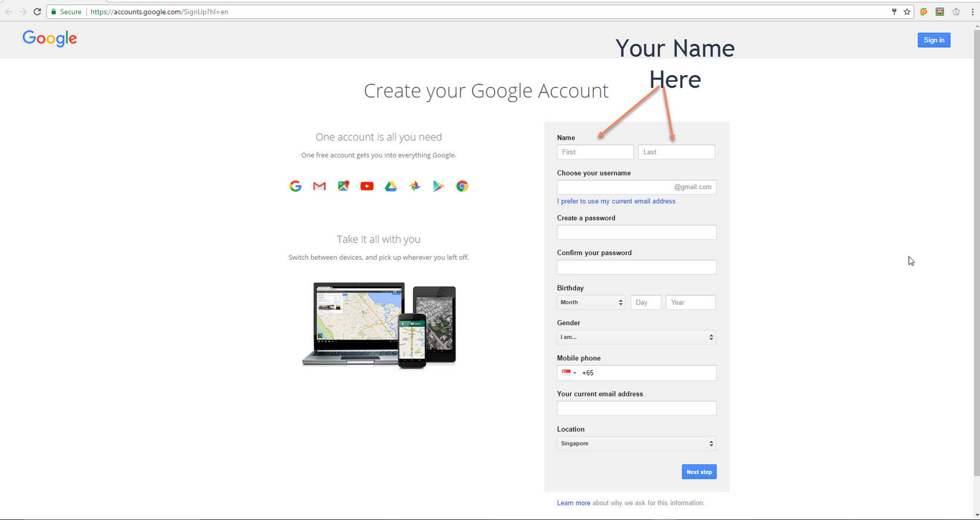Click the Gmail envelope icon
Screen dimensions: 980x520
(319, 186)
